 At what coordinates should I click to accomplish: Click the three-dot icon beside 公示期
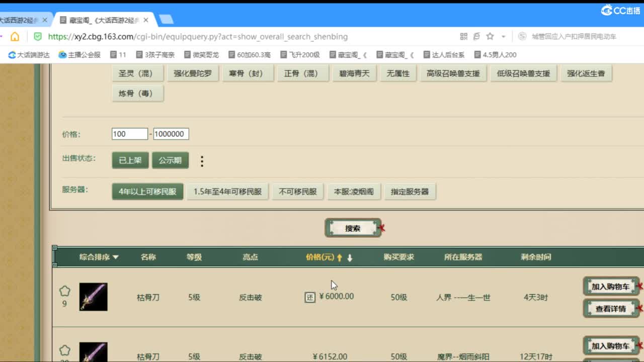pyautogui.click(x=202, y=161)
